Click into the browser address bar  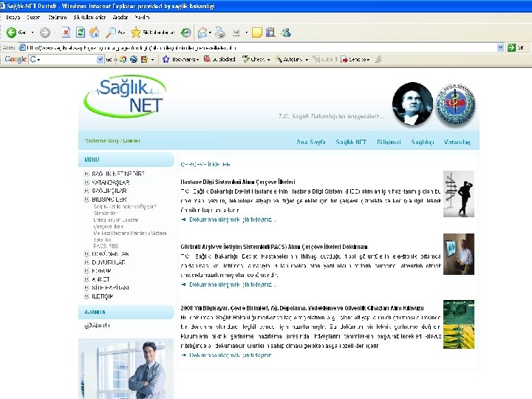[x=258, y=48]
